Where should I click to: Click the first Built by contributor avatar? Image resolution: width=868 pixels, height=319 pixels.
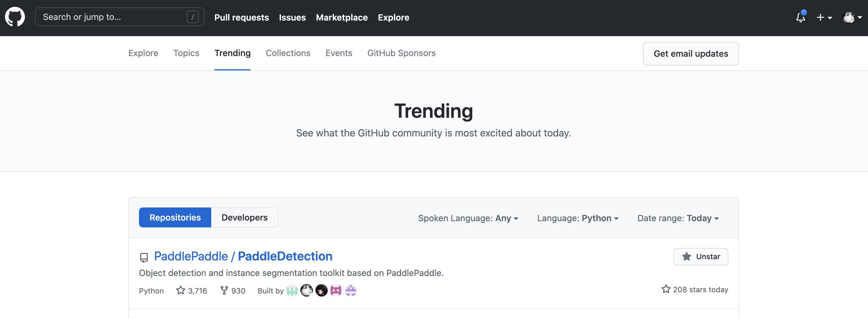[292, 290]
